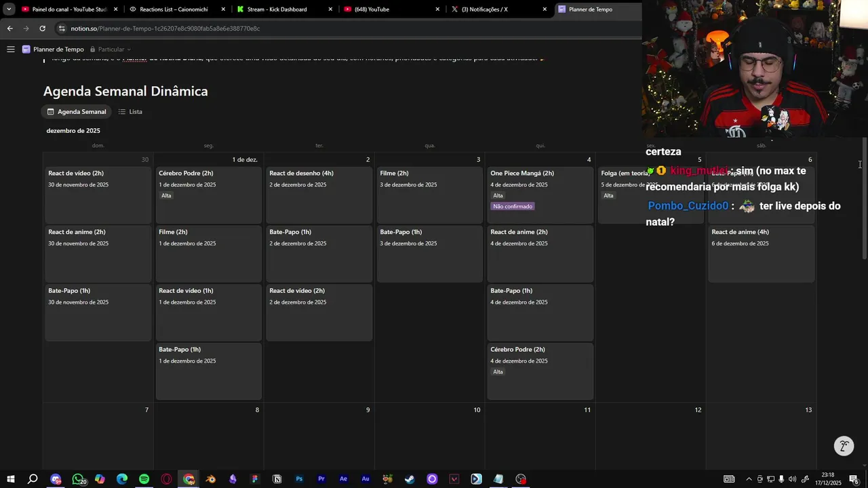Viewport: 868px width, 488px height.
Task: Close the Kick Dashboard browser tab
Action: (x=330, y=9)
